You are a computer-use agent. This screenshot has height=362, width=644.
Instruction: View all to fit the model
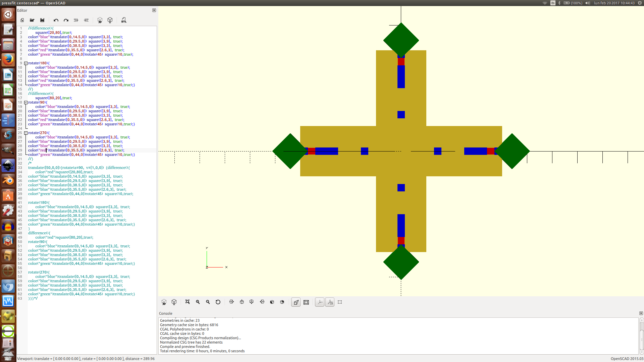coord(187,302)
